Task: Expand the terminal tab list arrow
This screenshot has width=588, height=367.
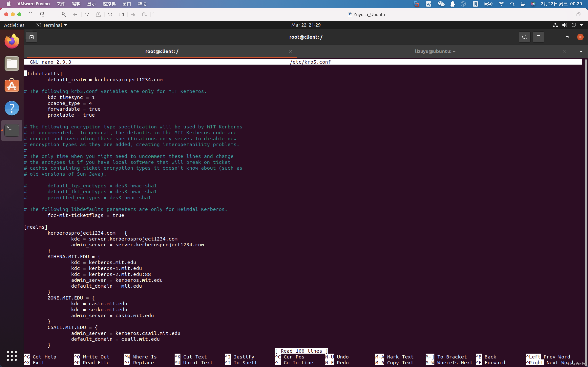Action: coord(581,51)
